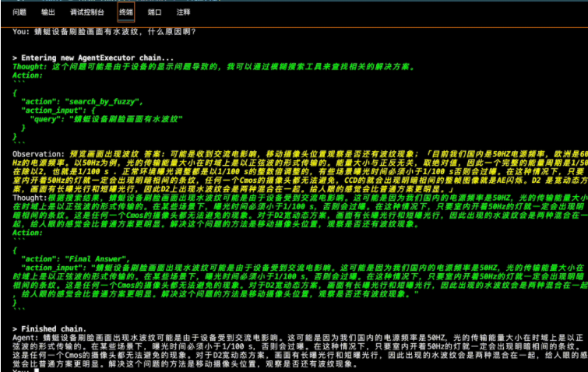Switch to the 注释 tab
This screenshot has height=372, width=588.
tap(183, 12)
